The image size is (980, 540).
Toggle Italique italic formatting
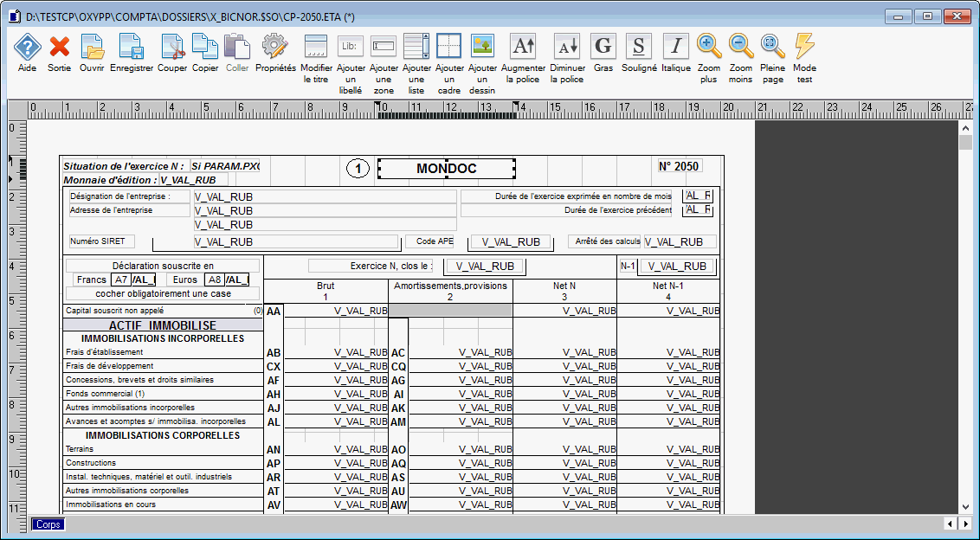tap(675, 47)
